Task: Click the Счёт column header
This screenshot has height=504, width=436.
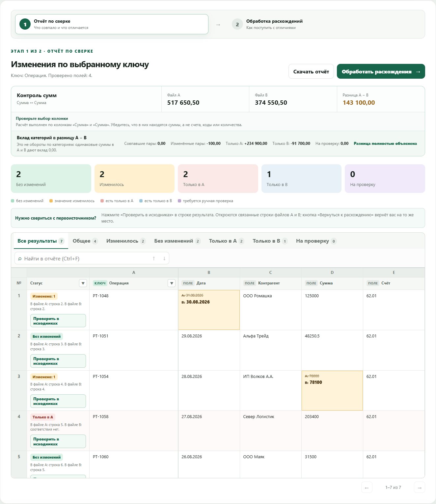Action: click(x=394, y=283)
